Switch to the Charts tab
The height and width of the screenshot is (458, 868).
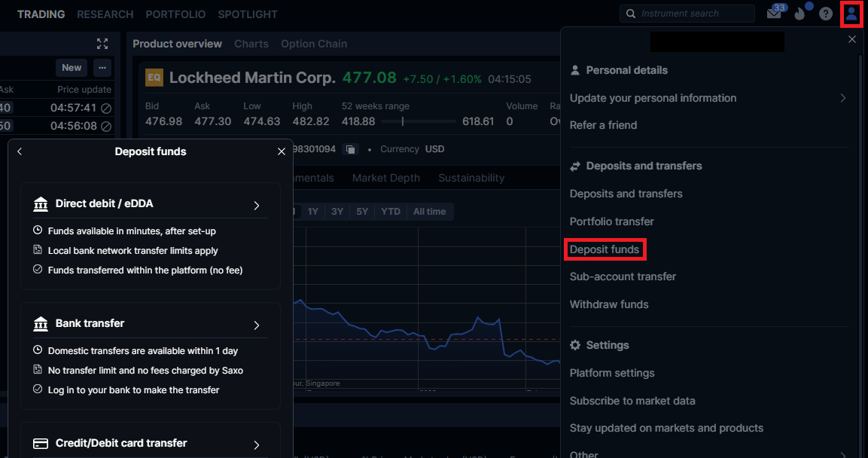coord(251,44)
